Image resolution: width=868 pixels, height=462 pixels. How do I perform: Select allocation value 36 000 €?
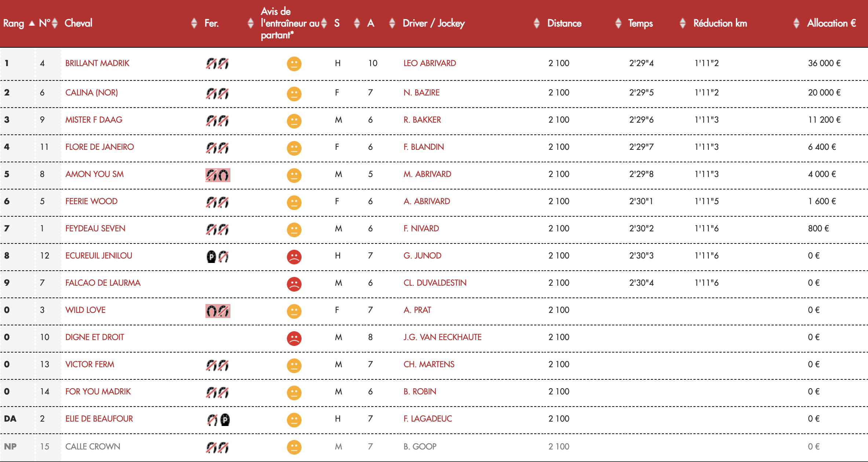824,63
